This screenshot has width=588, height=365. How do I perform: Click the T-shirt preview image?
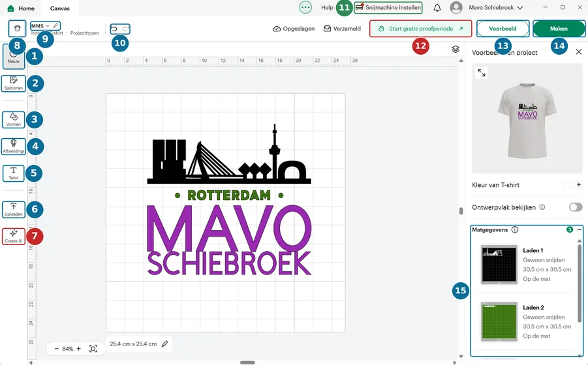pyautogui.click(x=527, y=120)
